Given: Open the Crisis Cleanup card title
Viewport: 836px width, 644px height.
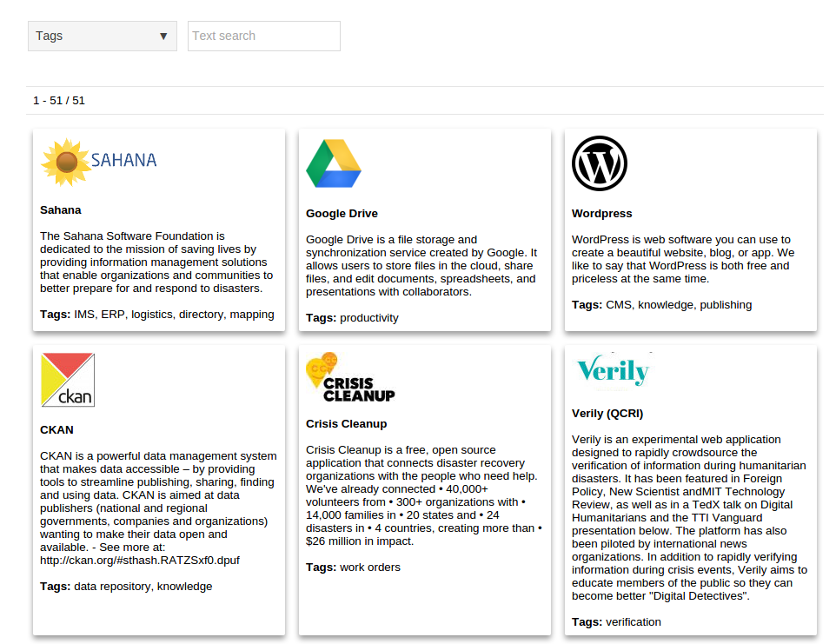Looking at the screenshot, I should pyautogui.click(x=347, y=424).
